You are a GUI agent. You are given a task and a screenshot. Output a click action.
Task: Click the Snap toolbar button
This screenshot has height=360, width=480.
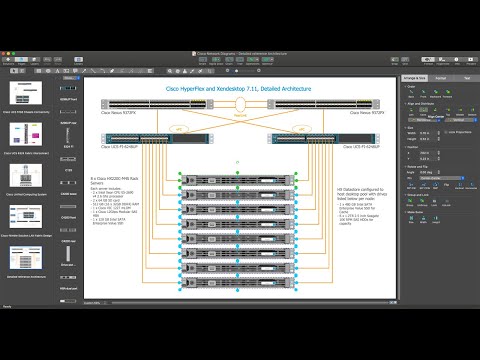[x=395, y=60]
